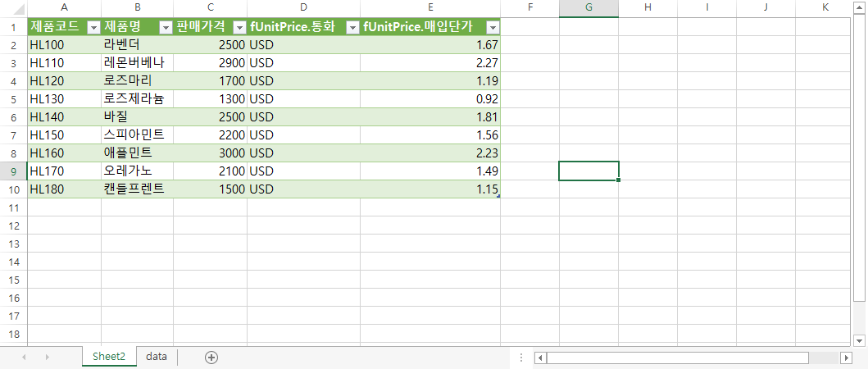Select the Sheet2 sheet tab

[x=109, y=357]
